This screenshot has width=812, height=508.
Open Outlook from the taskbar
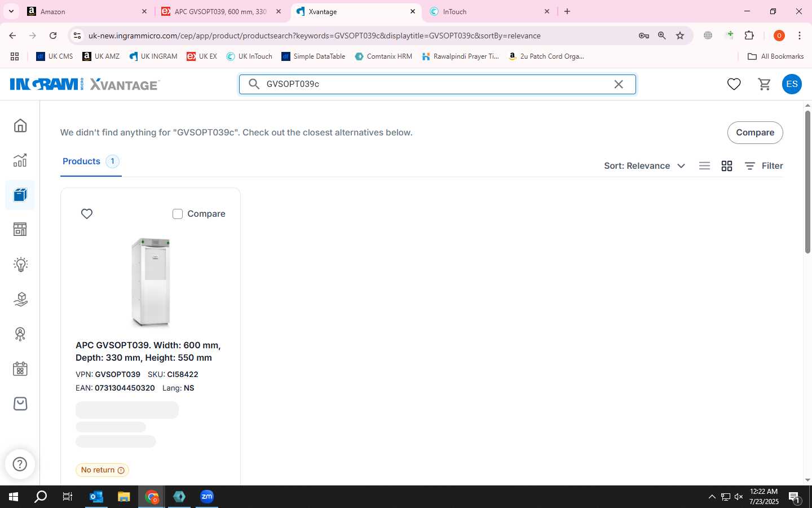click(96, 497)
